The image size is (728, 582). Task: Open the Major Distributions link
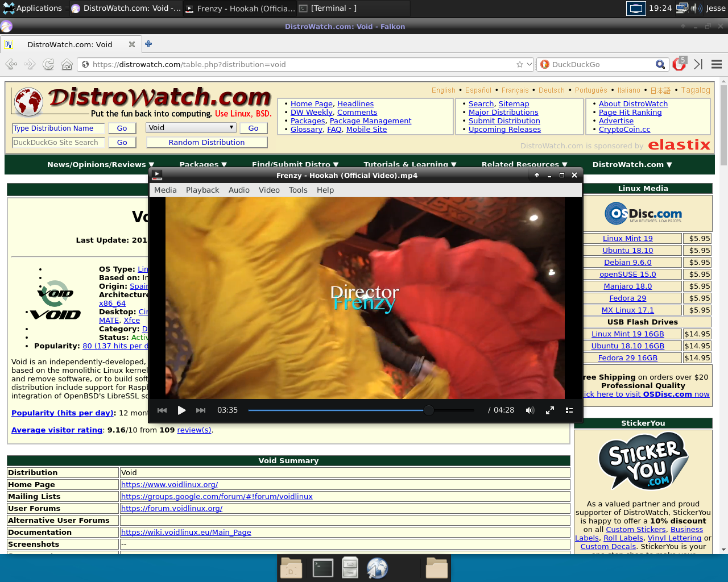[x=503, y=113]
